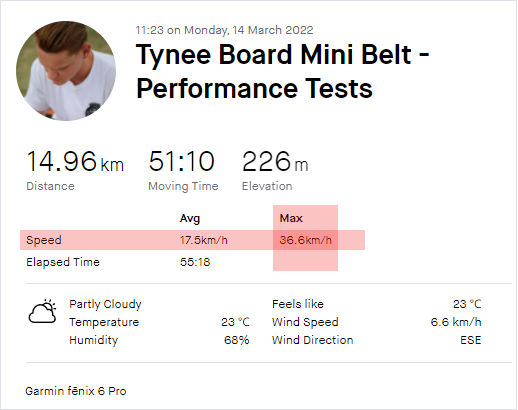The height and width of the screenshot is (410, 518).
Task: Click the Partly Cloudy weather icon
Action: (x=42, y=311)
